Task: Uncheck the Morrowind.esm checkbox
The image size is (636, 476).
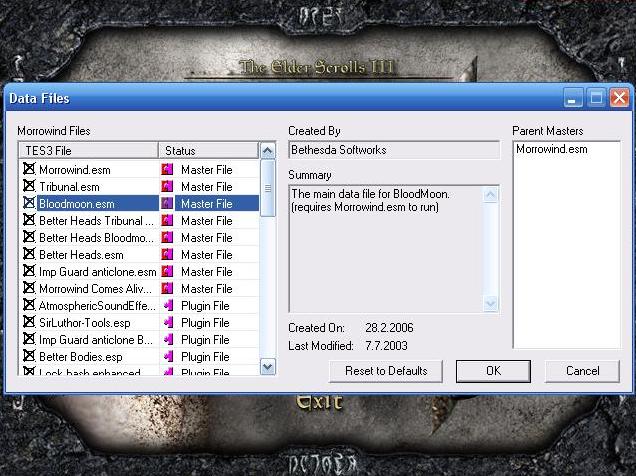Action: coord(29,169)
